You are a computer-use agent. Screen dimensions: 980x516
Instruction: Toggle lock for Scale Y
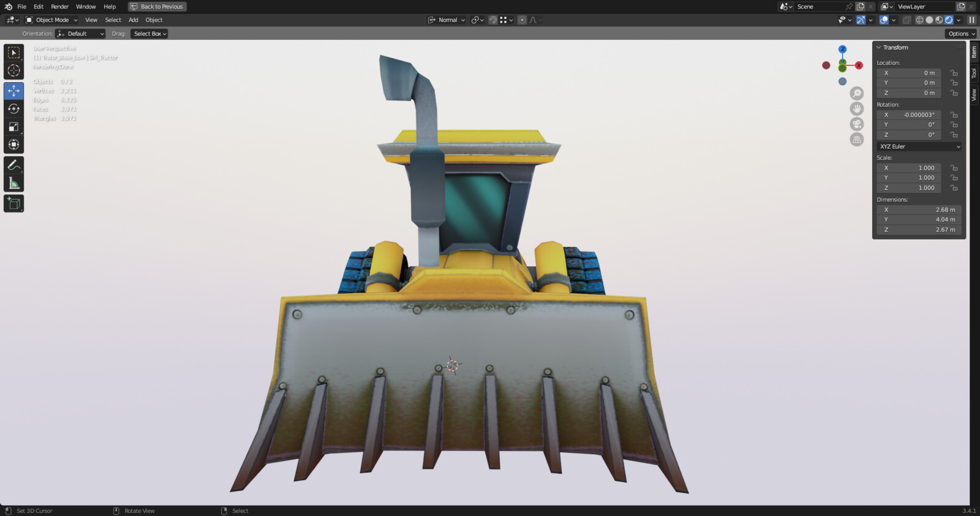pyautogui.click(x=954, y=178)
